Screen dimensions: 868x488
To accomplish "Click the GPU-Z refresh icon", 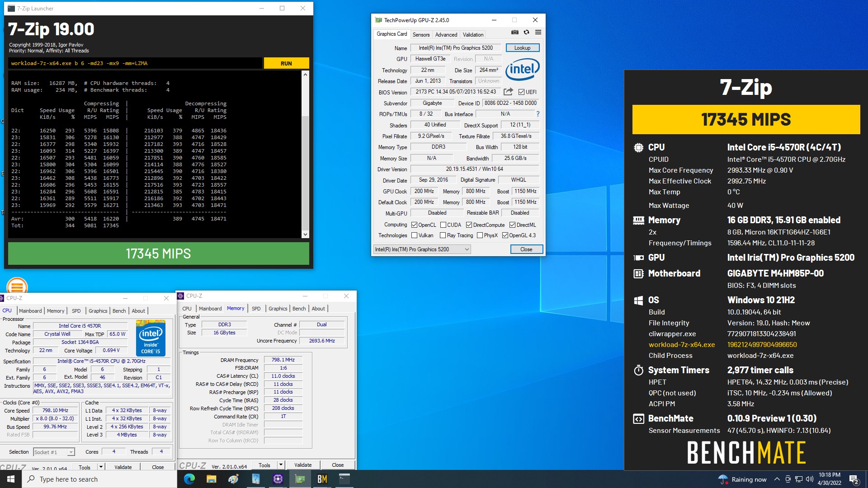I will [x=526, y=33].
